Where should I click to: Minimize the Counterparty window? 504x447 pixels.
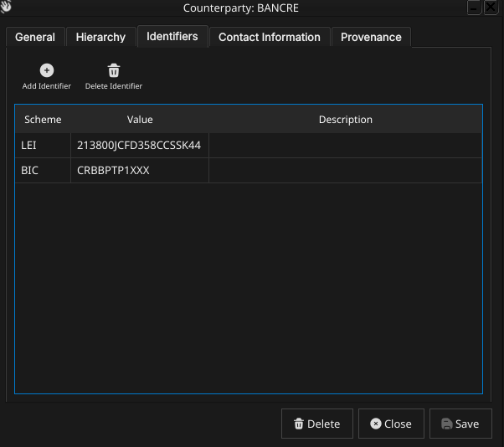point(474,7)
